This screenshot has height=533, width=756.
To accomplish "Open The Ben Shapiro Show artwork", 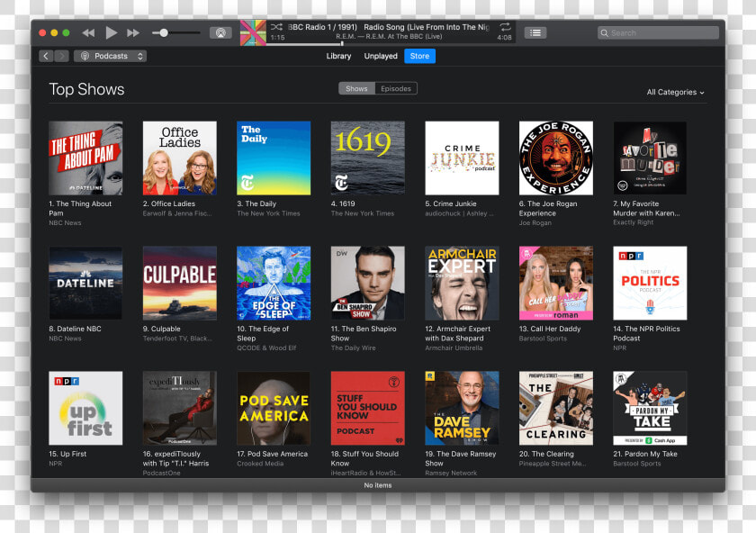I will click(367, 283).
